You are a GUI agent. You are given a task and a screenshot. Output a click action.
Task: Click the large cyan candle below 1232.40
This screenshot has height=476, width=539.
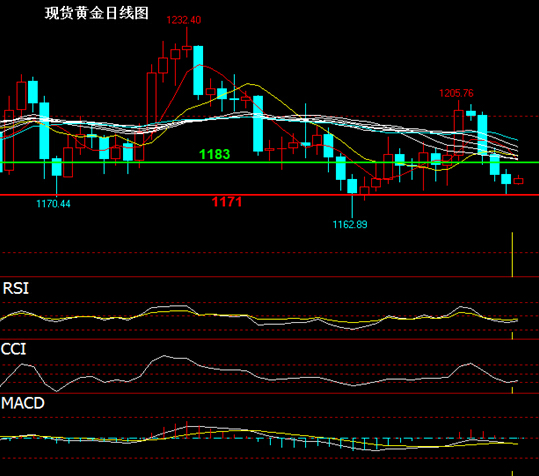198,70
